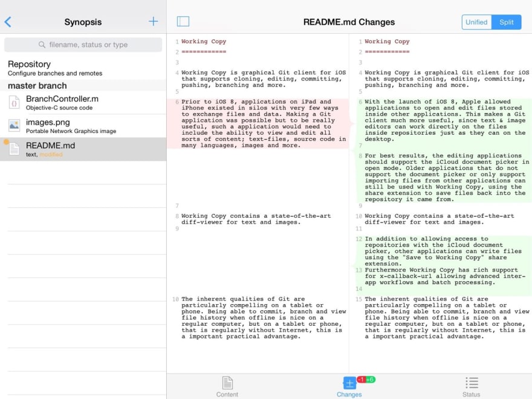Click the master branch section header

(x=83, y=85)
